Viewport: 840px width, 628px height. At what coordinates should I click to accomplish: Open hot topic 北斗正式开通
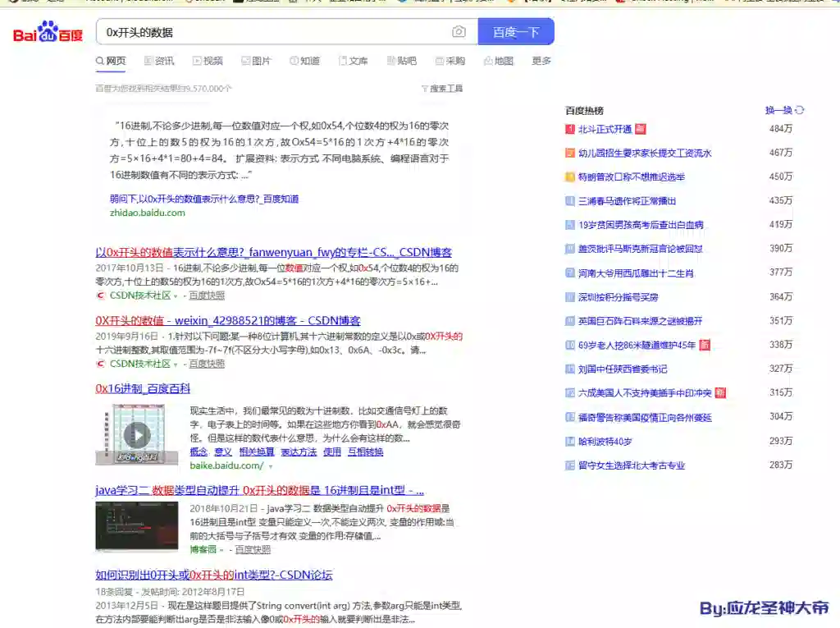(x=605, y=129)
